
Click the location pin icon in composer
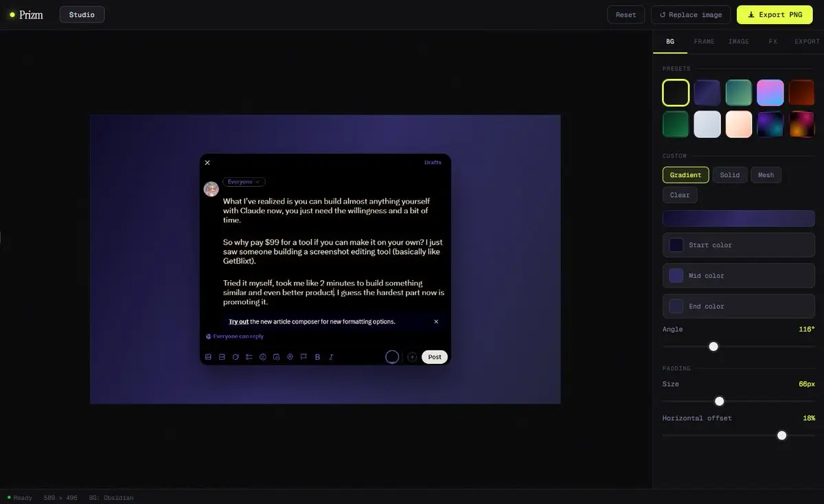click(290, 357)
